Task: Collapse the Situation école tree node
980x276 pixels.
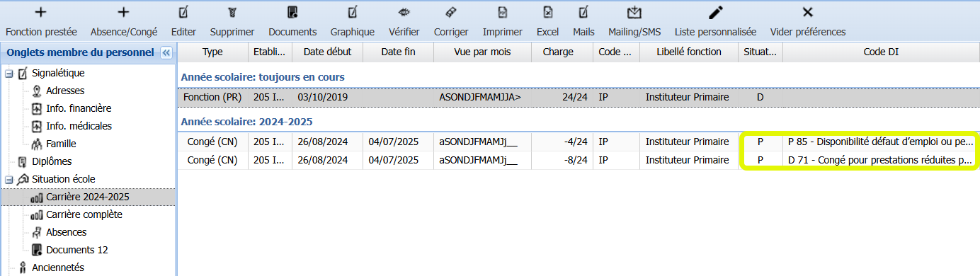Action: (x=8, y=179)
